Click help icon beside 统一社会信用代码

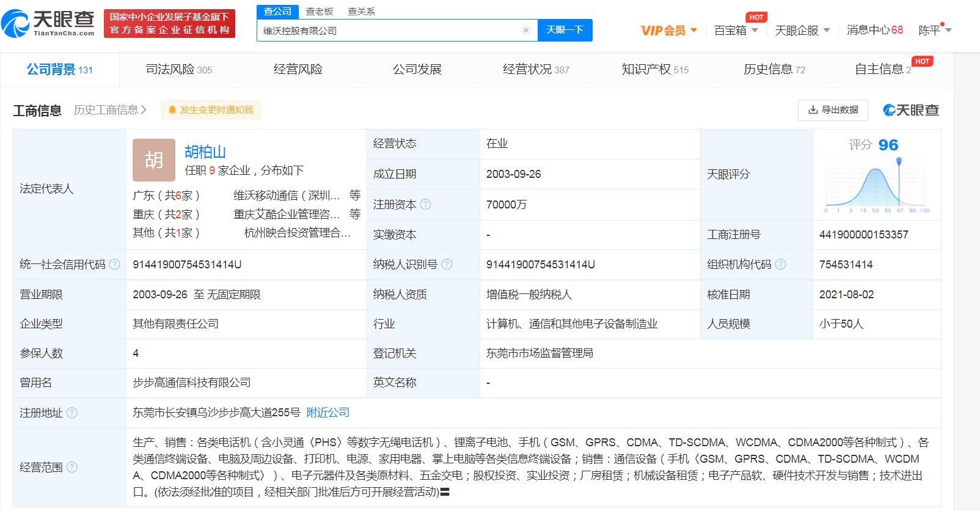coord(114,264)
